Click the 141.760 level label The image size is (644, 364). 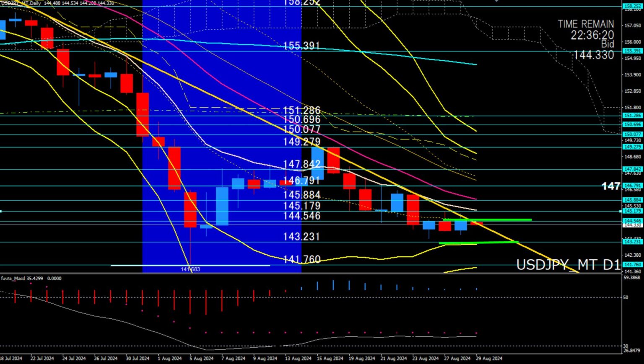click(x=301, y=259)
